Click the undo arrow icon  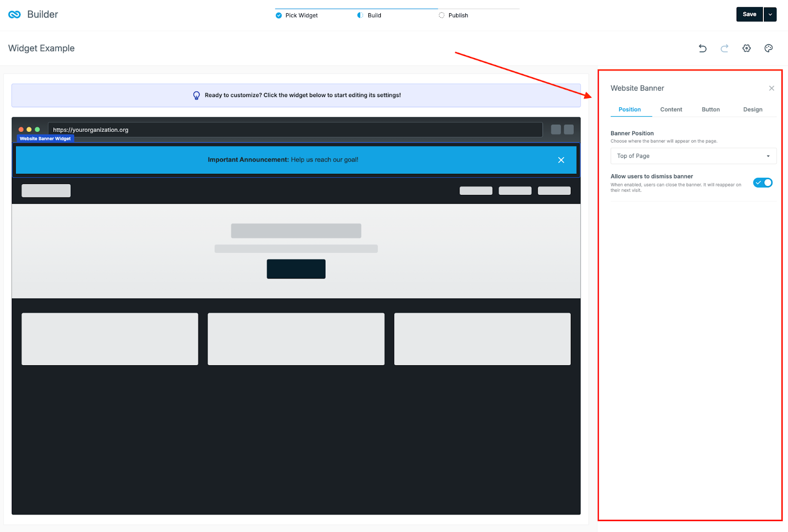(x=702, y=48)
